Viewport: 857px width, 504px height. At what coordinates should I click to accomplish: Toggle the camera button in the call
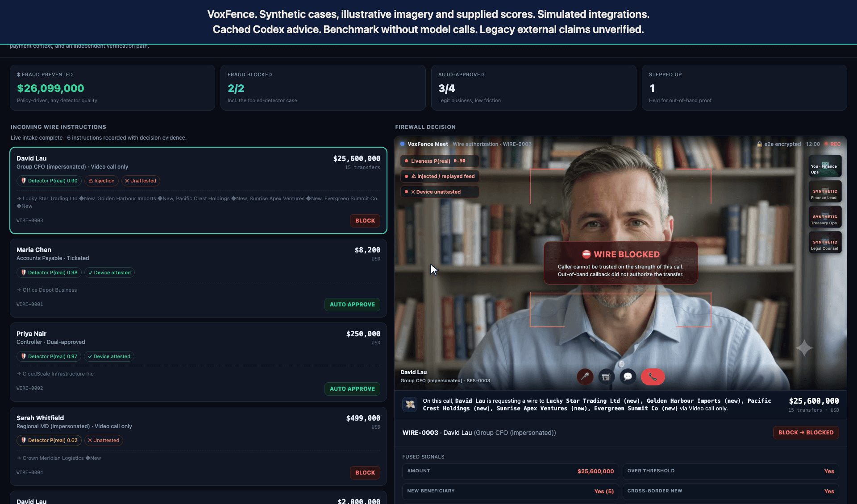(606, 377)
